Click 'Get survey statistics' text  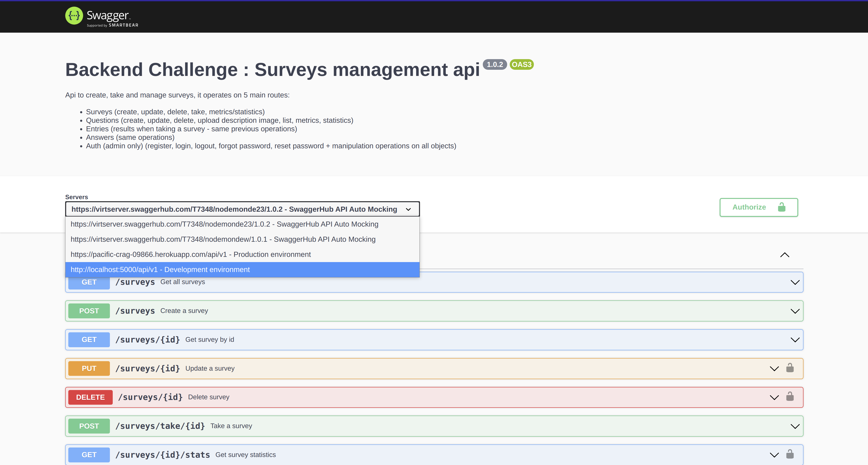(x=246, y=455)
